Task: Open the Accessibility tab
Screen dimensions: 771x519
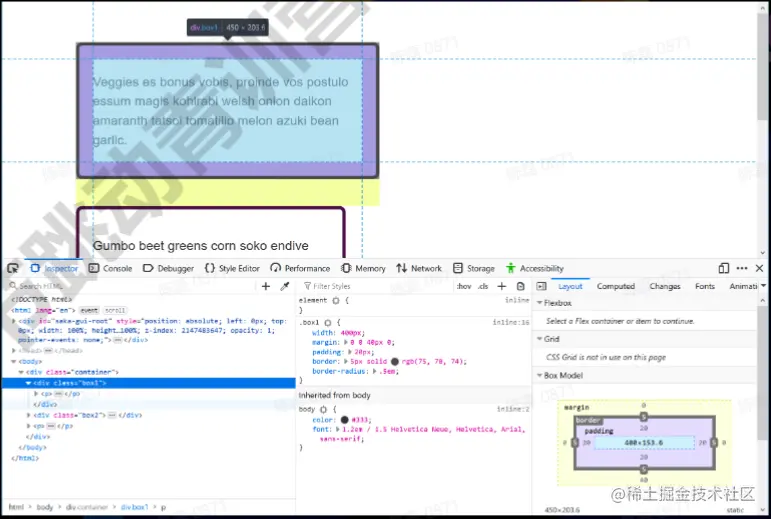Action: 534,268
